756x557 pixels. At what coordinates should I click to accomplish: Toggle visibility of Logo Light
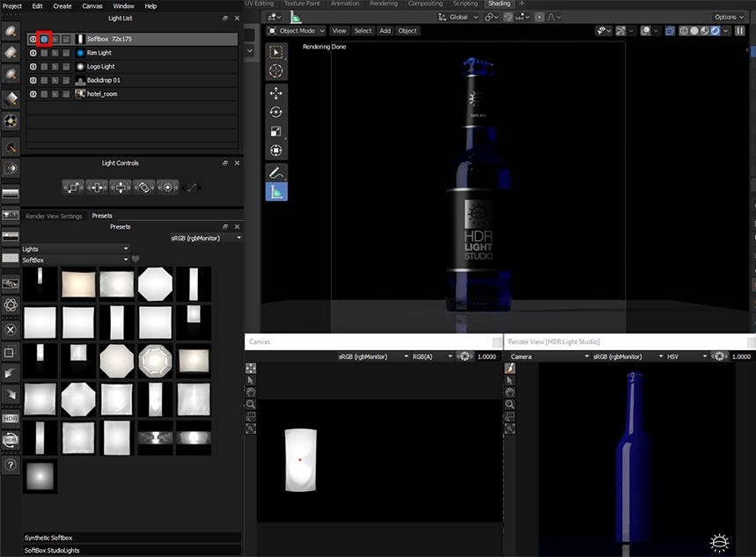33,67
